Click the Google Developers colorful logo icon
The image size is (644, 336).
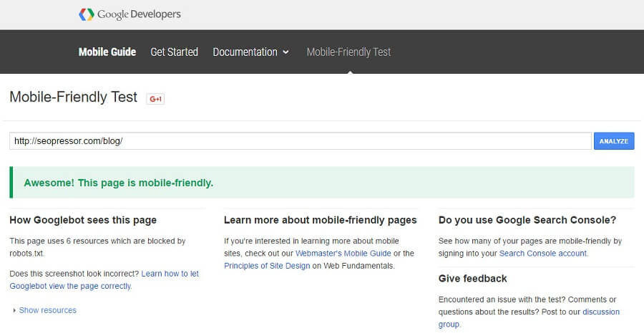coord(86,14)
